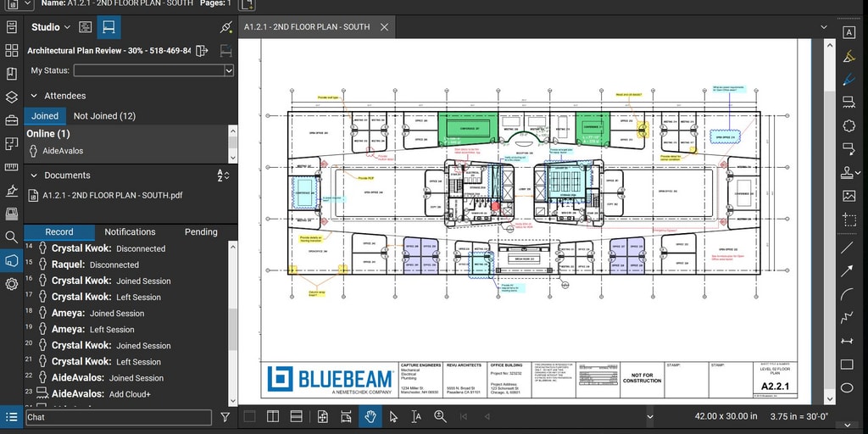Select the A1.2.1 - 2ND FLOOR PLAN document tab
The width and height of the screenshot is (868, 434).
[x=317, y=27]
